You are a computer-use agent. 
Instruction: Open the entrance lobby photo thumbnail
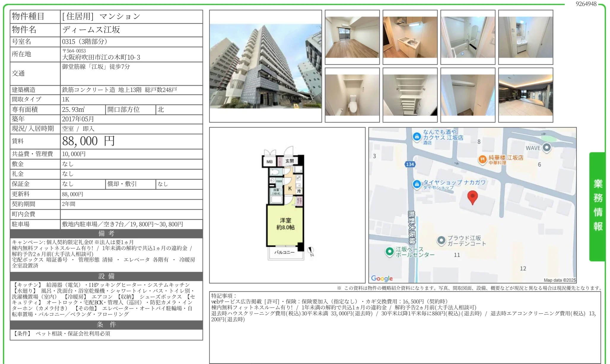point(525,94)
